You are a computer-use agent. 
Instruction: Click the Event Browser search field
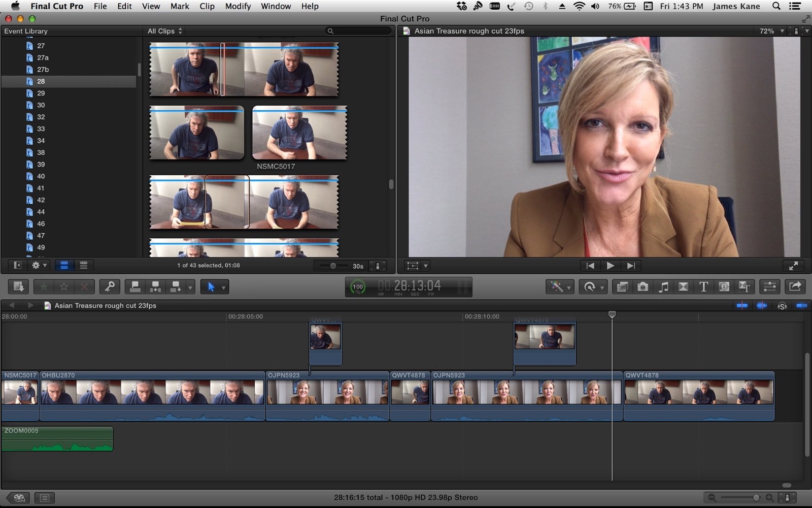359,31
